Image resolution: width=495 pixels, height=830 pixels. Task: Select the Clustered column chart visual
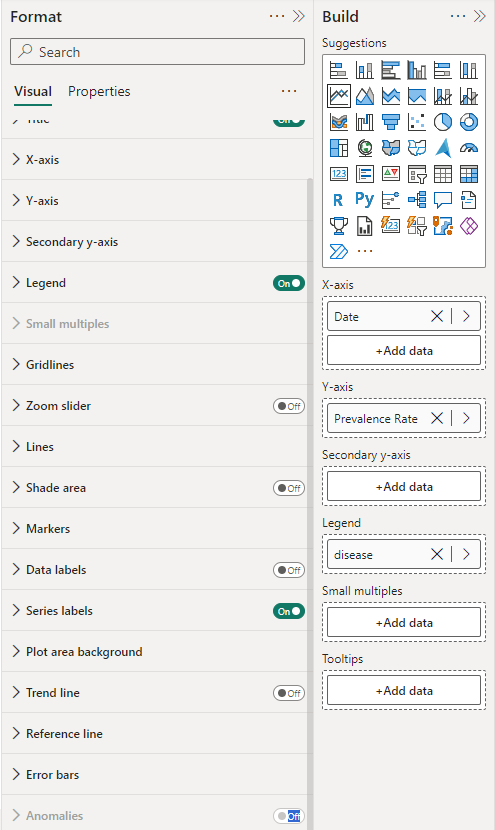417,70
